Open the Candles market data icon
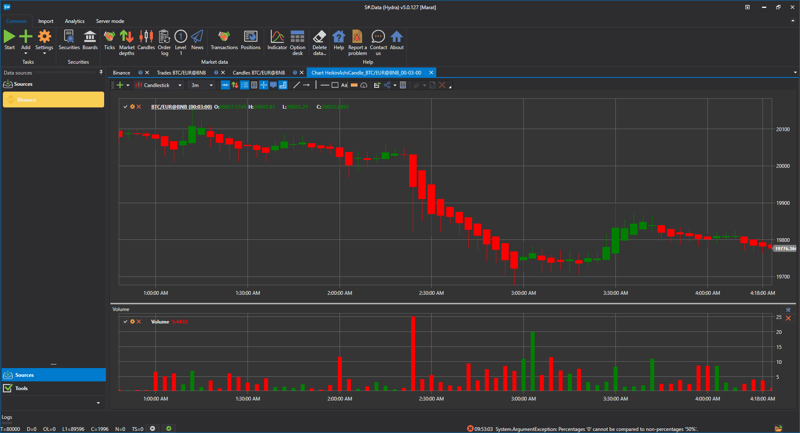The image size is (800, 433). (x=146, y=39)
